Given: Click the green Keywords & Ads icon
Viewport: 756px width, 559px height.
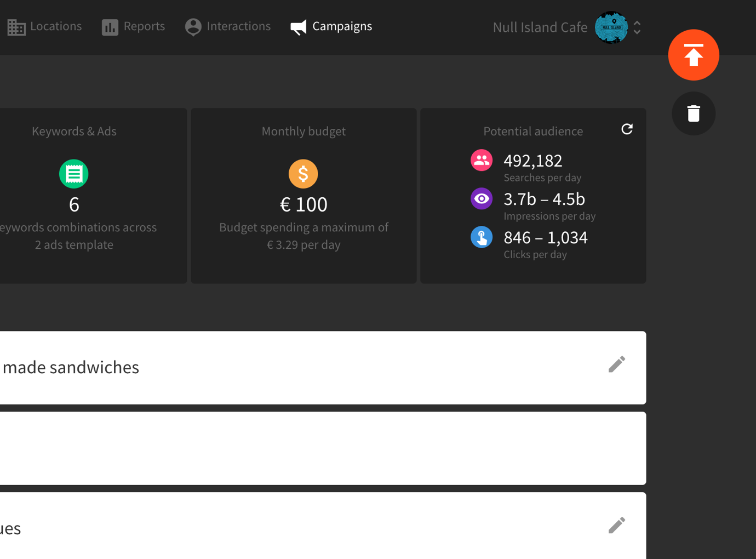Looking at the screenshot, I should (x=74, y=174).
